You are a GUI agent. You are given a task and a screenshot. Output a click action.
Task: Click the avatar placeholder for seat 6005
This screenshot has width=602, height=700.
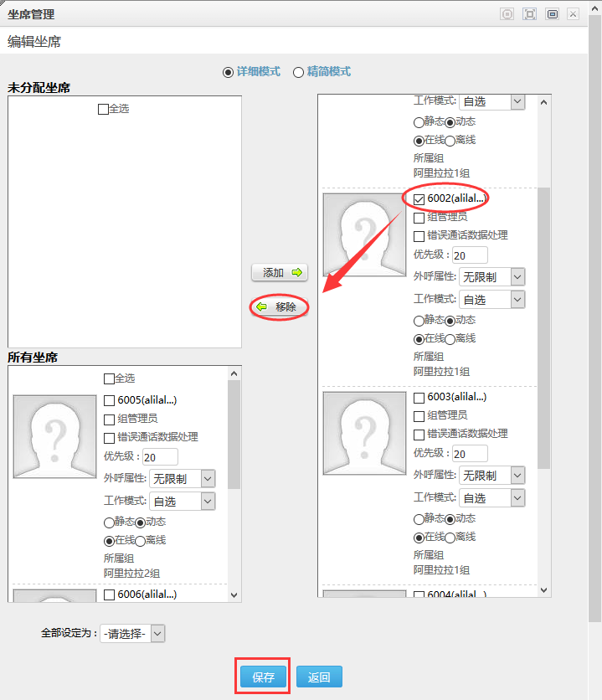click(x=54, y=436)
